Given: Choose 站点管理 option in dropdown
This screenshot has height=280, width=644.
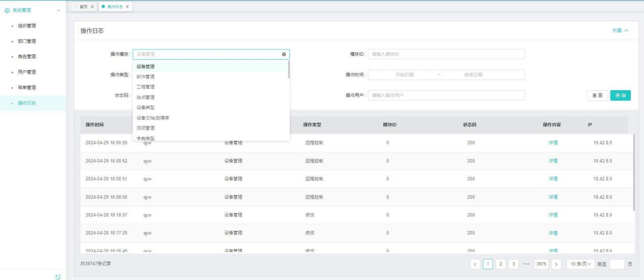Looking at the screenshot, I should tap(146, 97).
